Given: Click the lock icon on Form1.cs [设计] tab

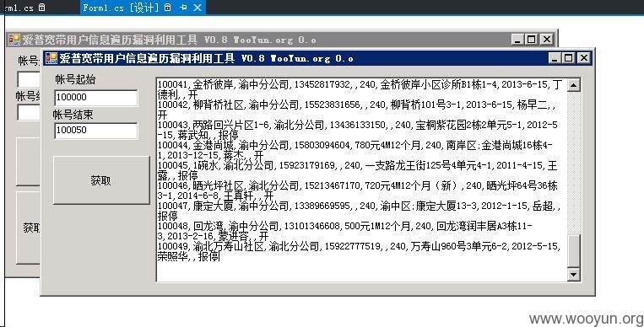Looking at the screenshot, I should (x=167, y=8).
